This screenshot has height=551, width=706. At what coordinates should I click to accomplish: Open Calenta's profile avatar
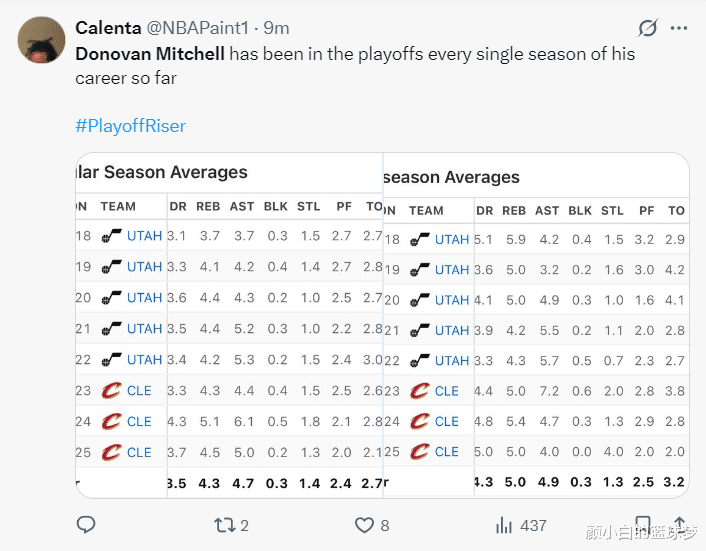40,41
